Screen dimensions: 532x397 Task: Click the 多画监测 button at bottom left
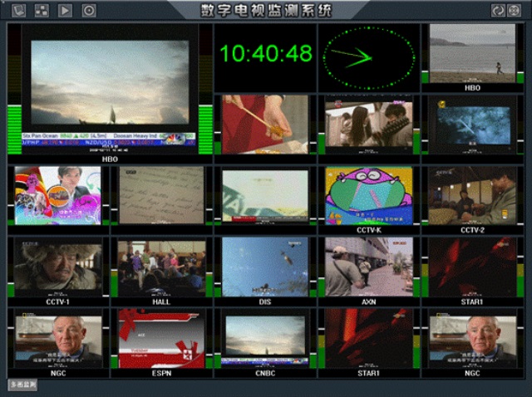pos(22,385)
